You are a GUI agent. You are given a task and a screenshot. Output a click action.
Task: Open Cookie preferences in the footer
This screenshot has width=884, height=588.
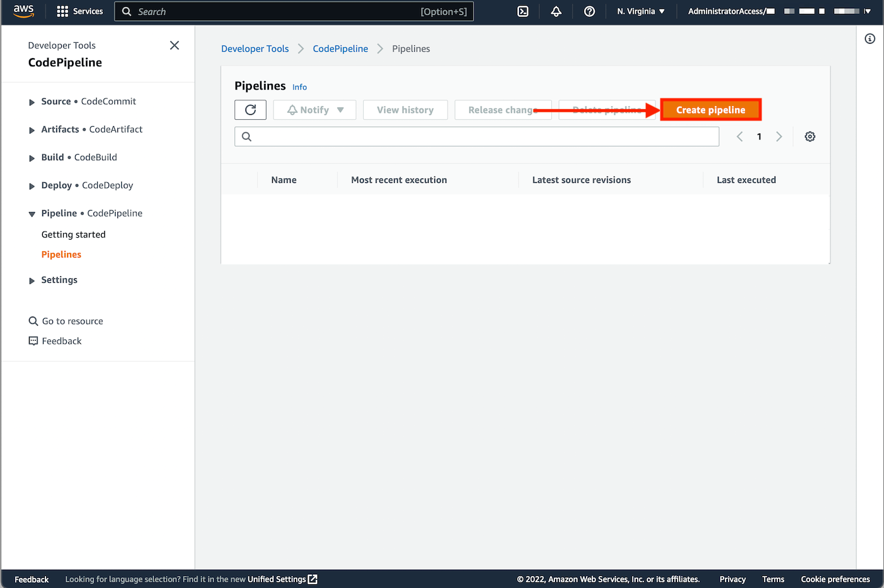(x=835, y=579)
